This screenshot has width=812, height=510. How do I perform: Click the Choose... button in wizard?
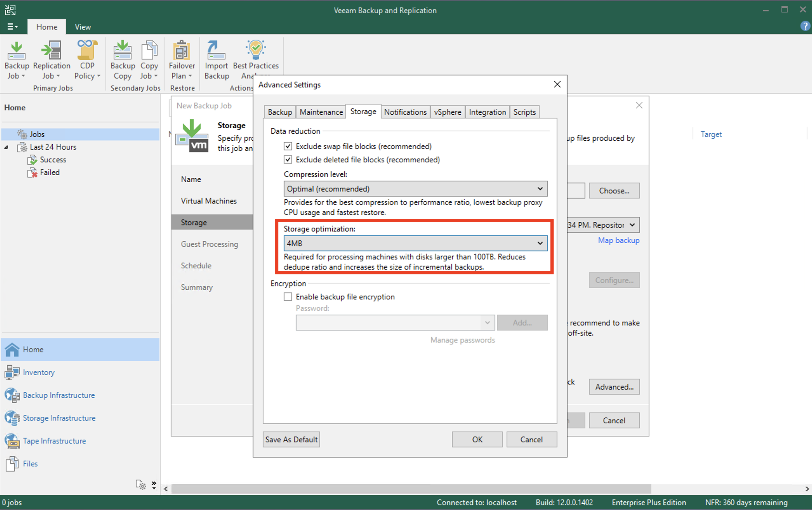click(614, 191)
